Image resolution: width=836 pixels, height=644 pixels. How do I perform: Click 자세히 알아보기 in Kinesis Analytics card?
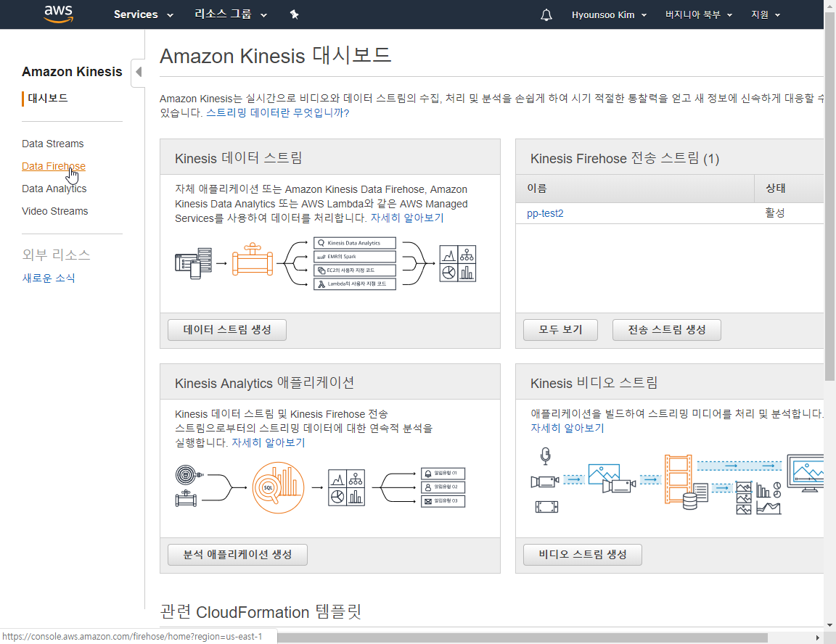tap(269, 442)
